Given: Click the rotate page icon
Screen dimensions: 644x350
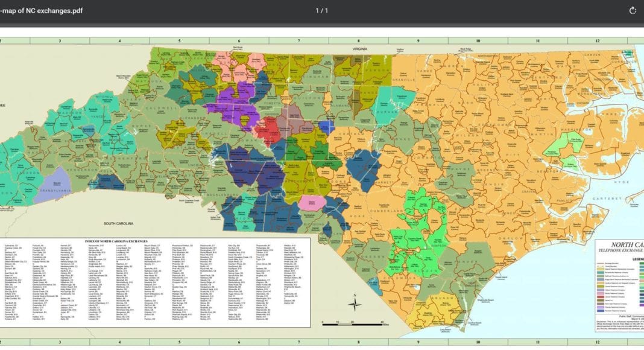Looking at the screenshot, I should tap(633, 10).
